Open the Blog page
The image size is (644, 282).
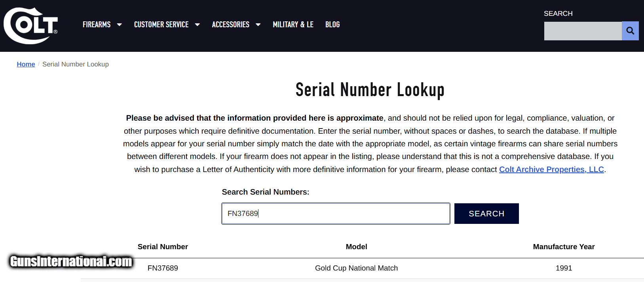coord(332,25)
